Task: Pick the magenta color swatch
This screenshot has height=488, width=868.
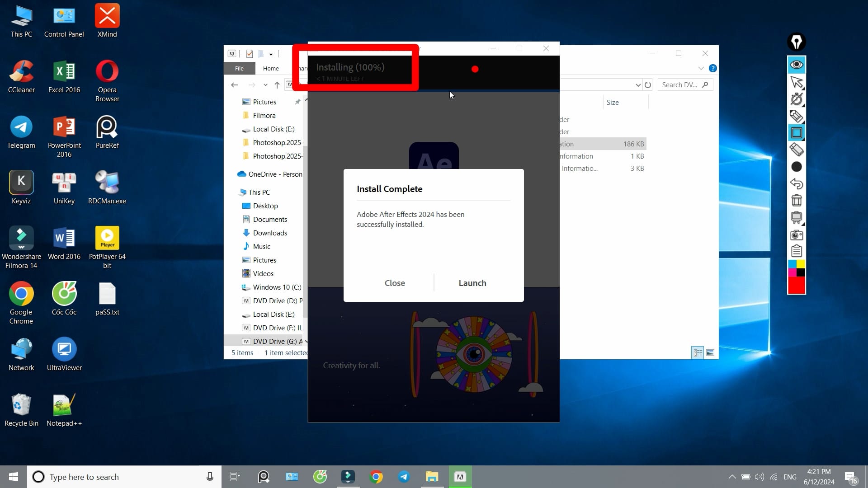Action: (x=792, y=272)
